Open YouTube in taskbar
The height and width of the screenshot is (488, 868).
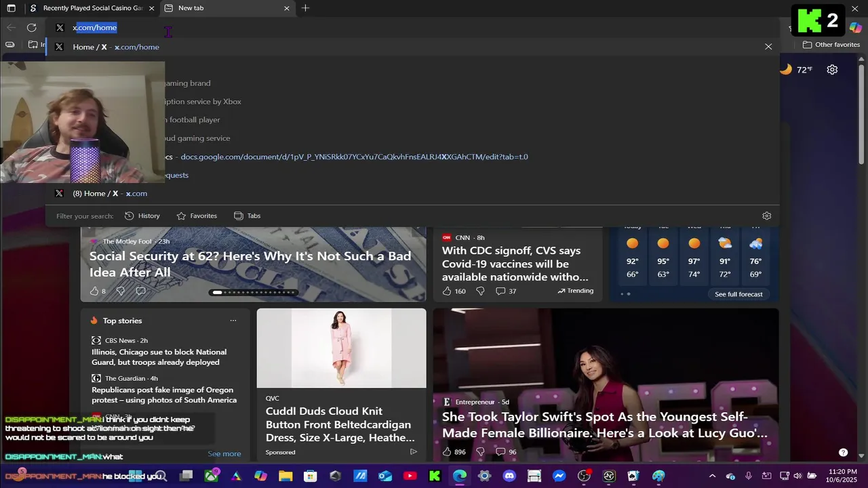coord(410,476)
